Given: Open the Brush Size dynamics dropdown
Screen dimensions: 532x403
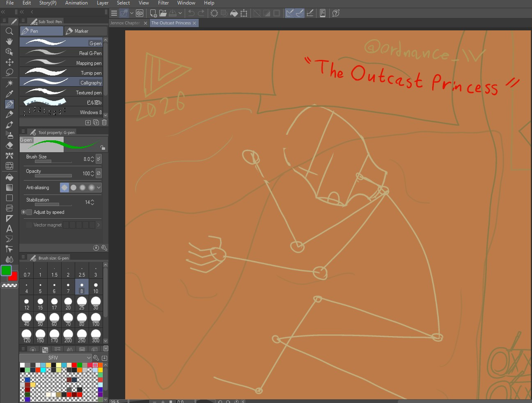Looking at the screenshot, I should click(99, 159).
